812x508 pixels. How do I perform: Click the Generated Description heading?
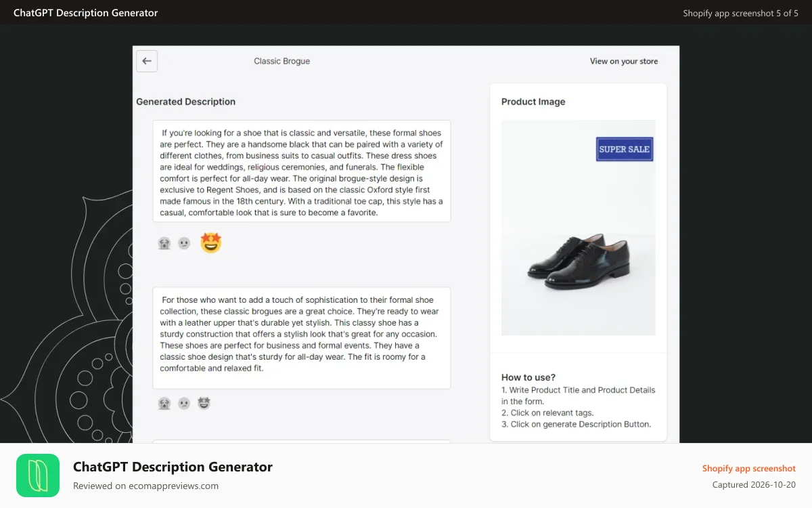click(x=186, y=102)
